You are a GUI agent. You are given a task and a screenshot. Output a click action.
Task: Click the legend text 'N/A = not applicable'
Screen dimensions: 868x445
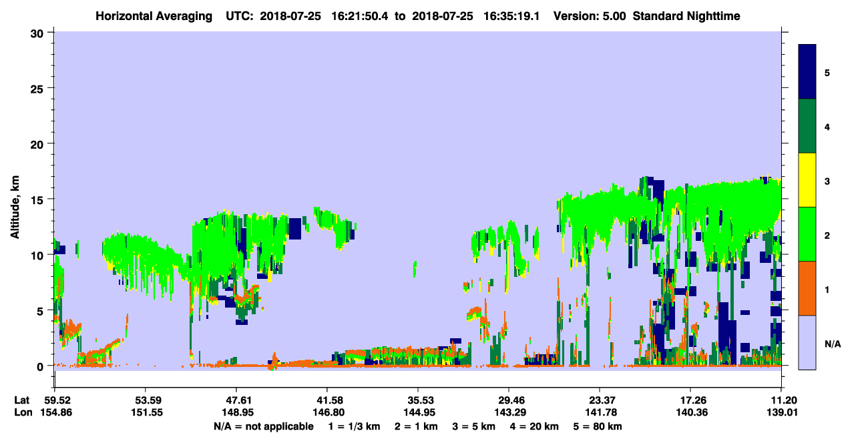pyautogui.click(x=263, y=426)
